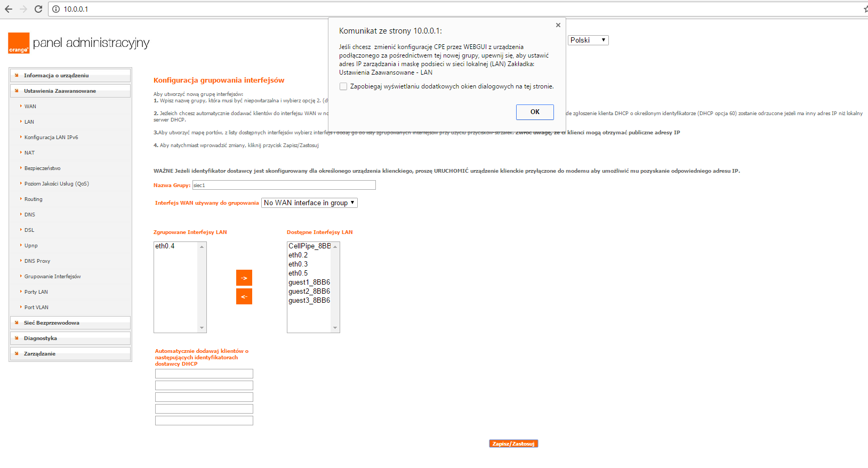This screenshot has height=468, width=868.
Task: Expand Zarządzanie section
Action: pos(70,353)
